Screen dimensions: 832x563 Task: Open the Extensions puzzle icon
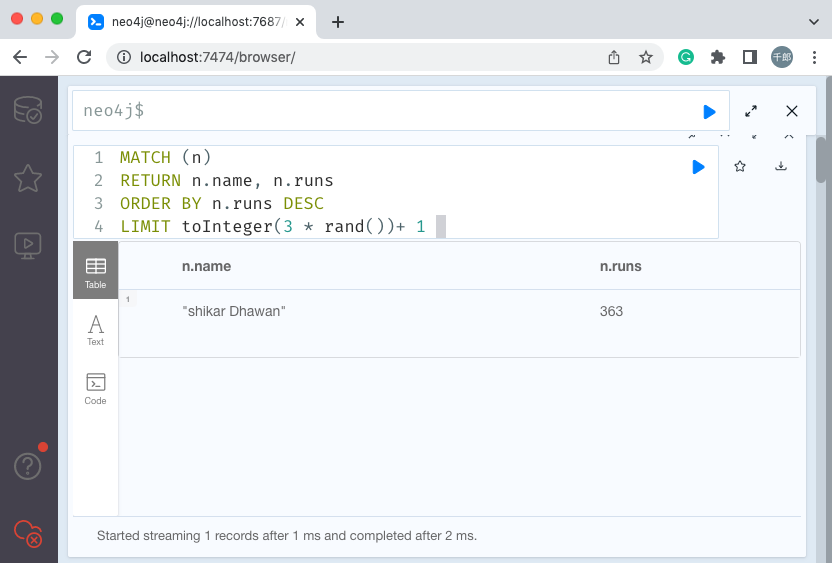click(x=718, y=57)
